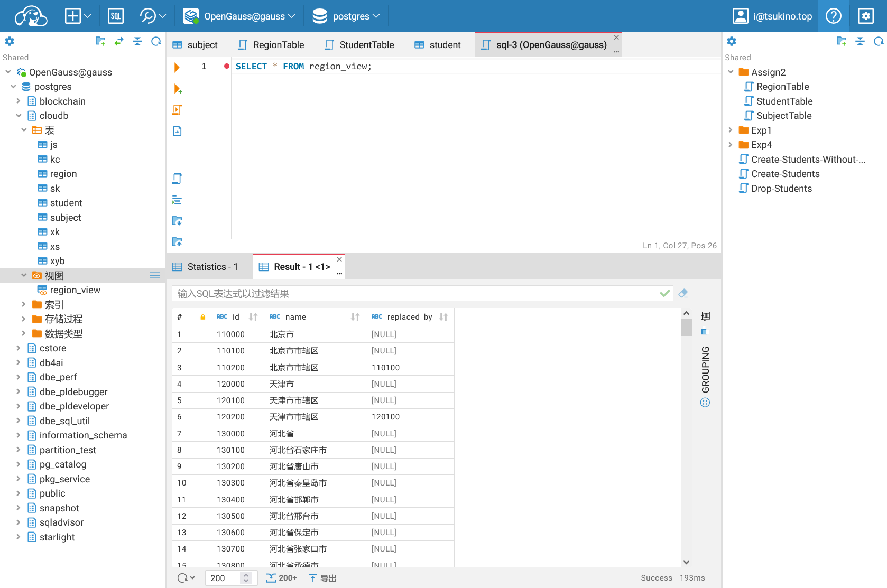Click the run SQL play icon
Screen dimensions: 887x588
point(177,68)
